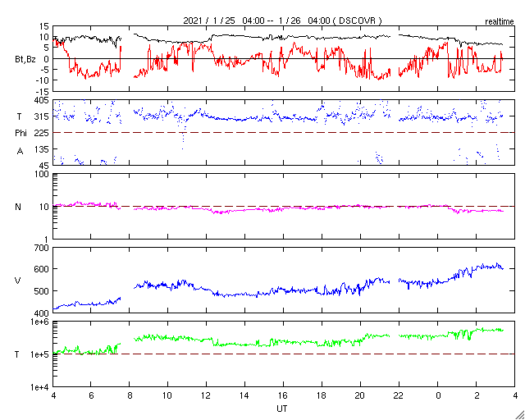Screen dimensions: 525x420
Task: Click the '22' hour tick on UT axis
Action: [x=399, y=395]
